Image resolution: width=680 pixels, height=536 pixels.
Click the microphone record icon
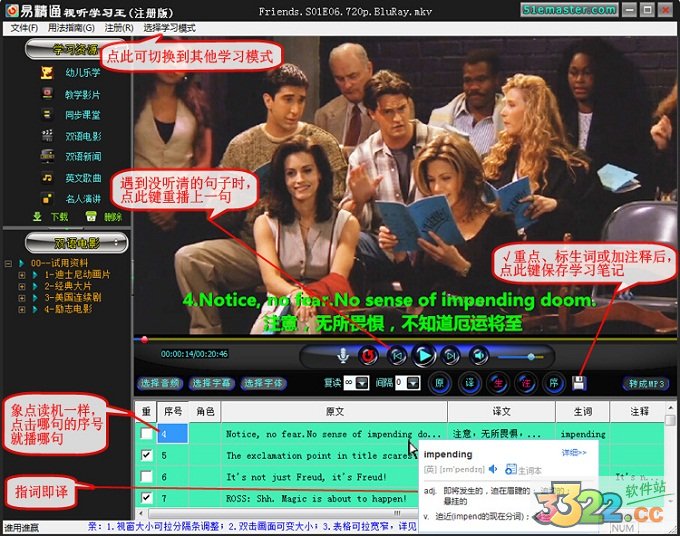[x=343, y=355]
